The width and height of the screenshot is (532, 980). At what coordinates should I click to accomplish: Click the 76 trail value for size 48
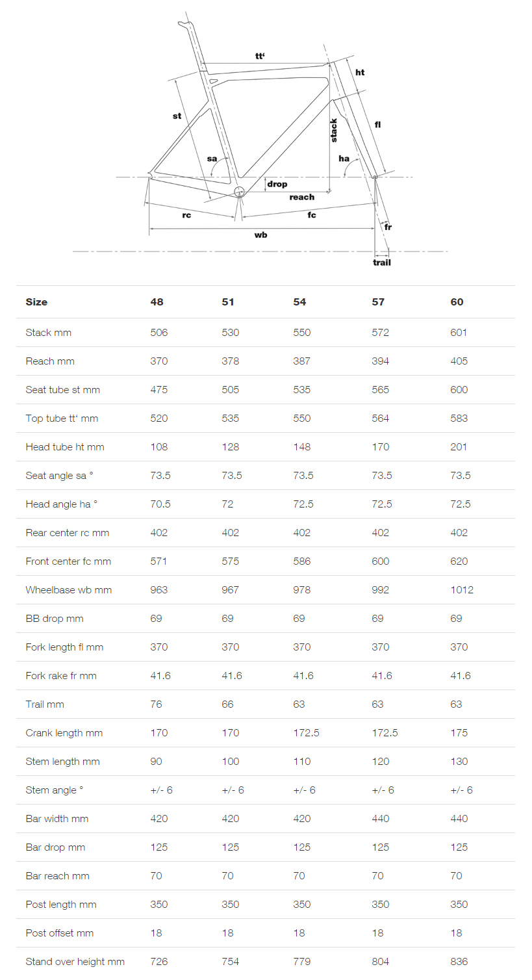coord(156,704)
